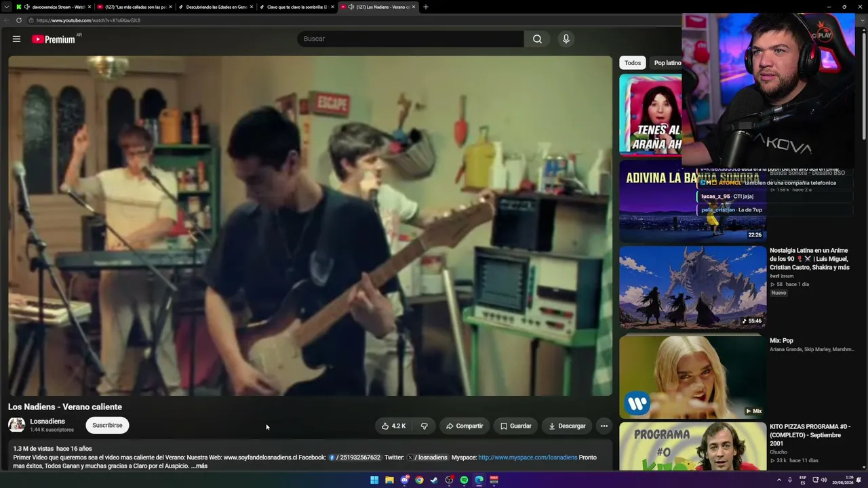This screenshot has width=868, height=488.
Task: Like the video with 4.2 K likes
Action: coord(394,426)
